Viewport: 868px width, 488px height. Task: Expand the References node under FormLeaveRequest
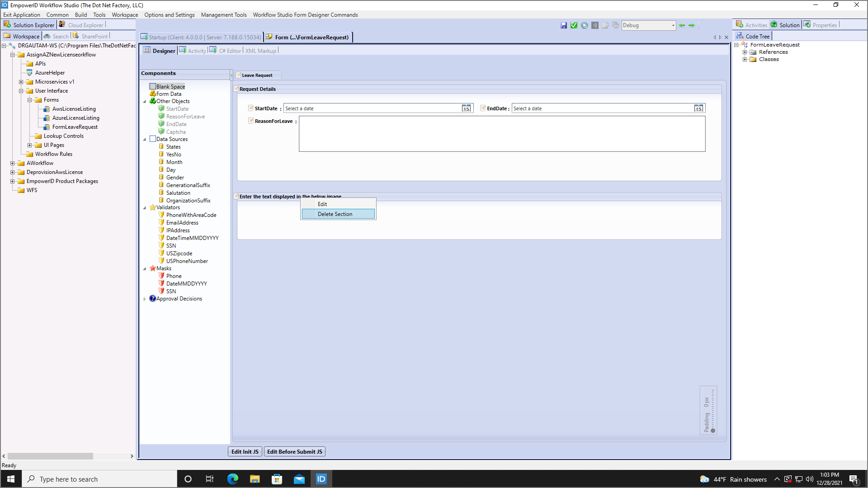coord(745,52)
